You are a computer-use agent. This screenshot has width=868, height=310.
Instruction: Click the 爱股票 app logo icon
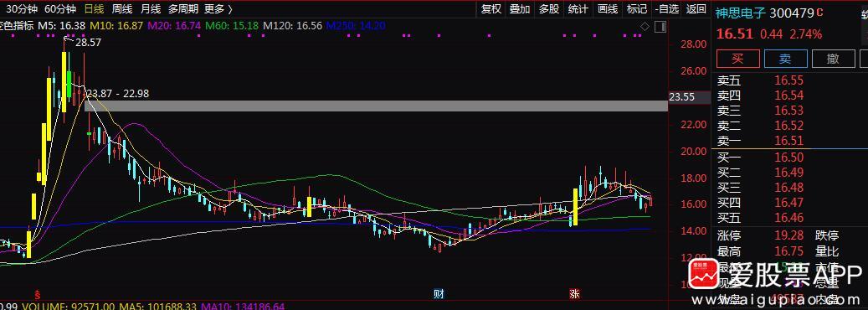tap(706, 275)
